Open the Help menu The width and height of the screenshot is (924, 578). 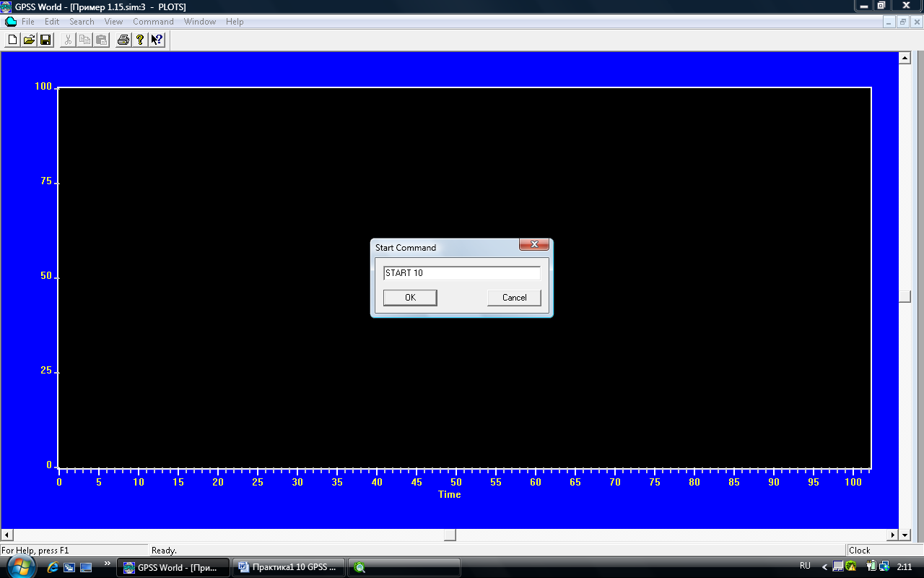coord(235,22)
